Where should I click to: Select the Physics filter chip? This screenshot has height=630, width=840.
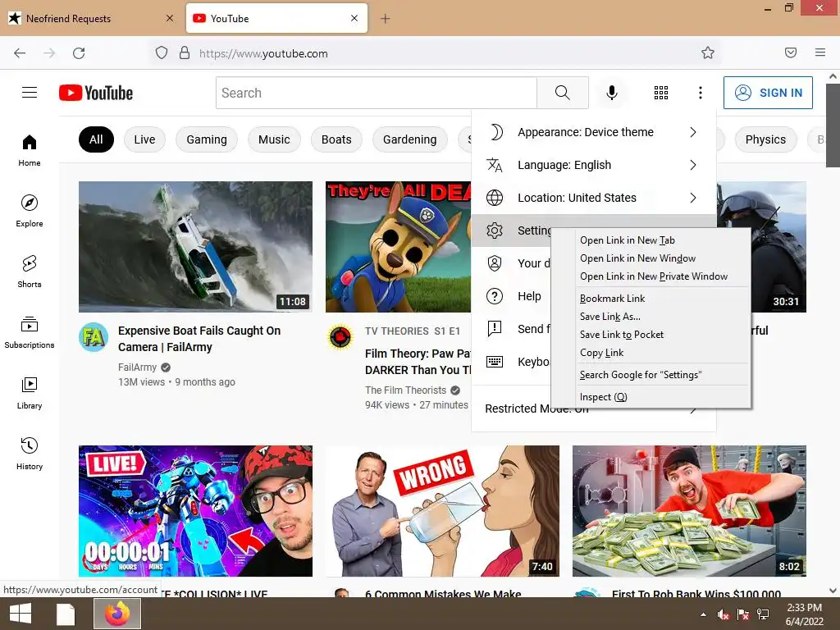coord(765,139)
